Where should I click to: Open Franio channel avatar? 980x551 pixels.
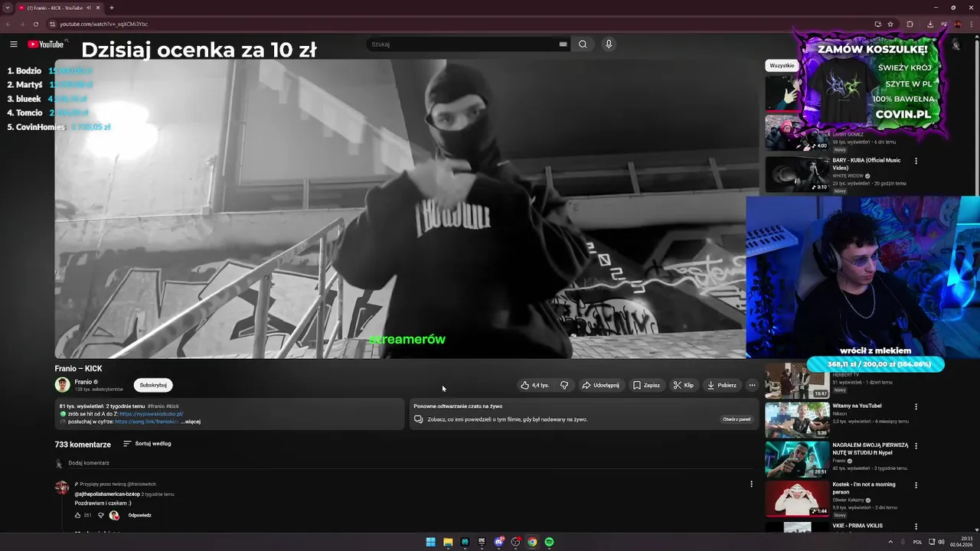(x=62, y=385)
